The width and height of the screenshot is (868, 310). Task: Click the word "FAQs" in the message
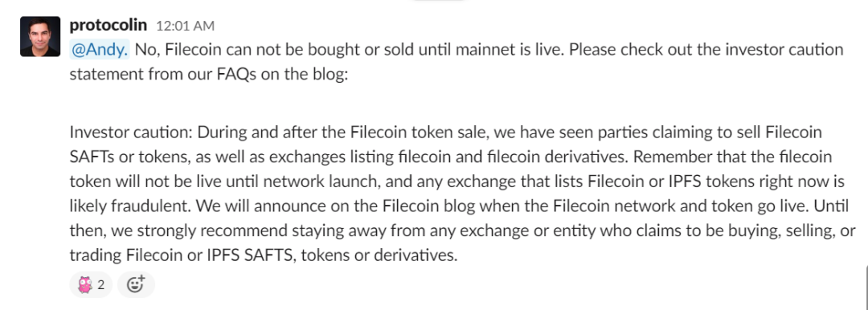[x=236, y=75]
